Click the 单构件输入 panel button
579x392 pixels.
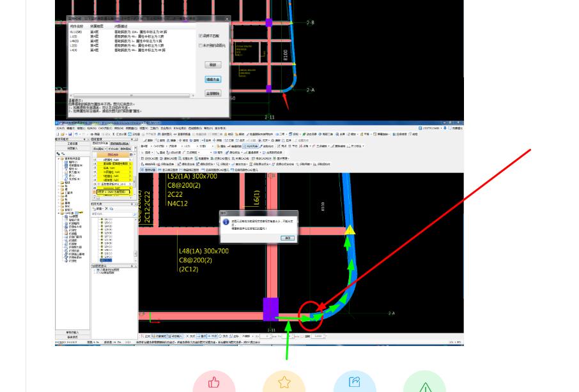point(73,332)
